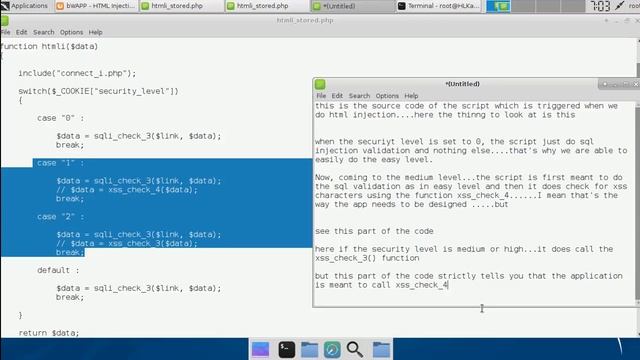Click the line 'return $data;'

point(49,333)
